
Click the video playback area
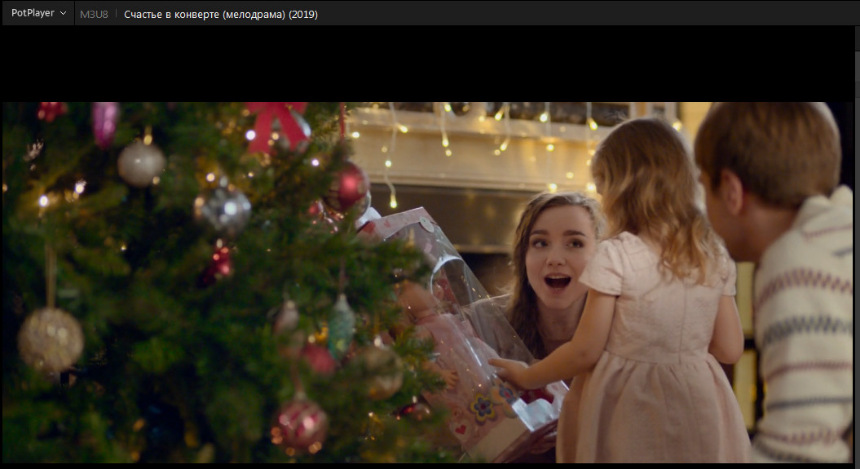click(x=429, y=245)
